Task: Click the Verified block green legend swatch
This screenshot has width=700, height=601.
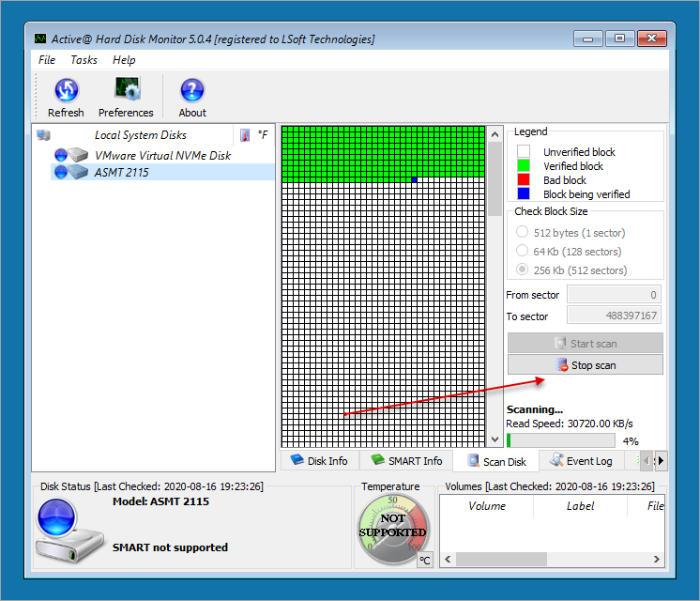Action: coord(524,166)
